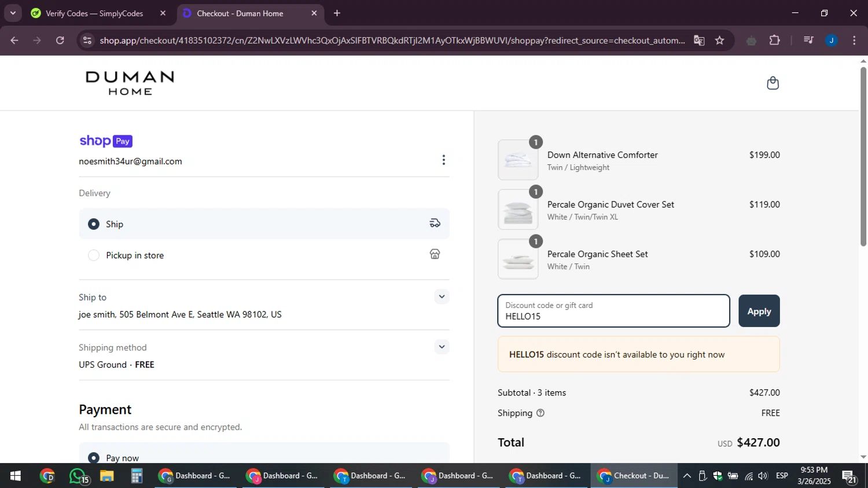Click the delivery truck icon on Ship
The image size is (868, 488).
(435, 223)
